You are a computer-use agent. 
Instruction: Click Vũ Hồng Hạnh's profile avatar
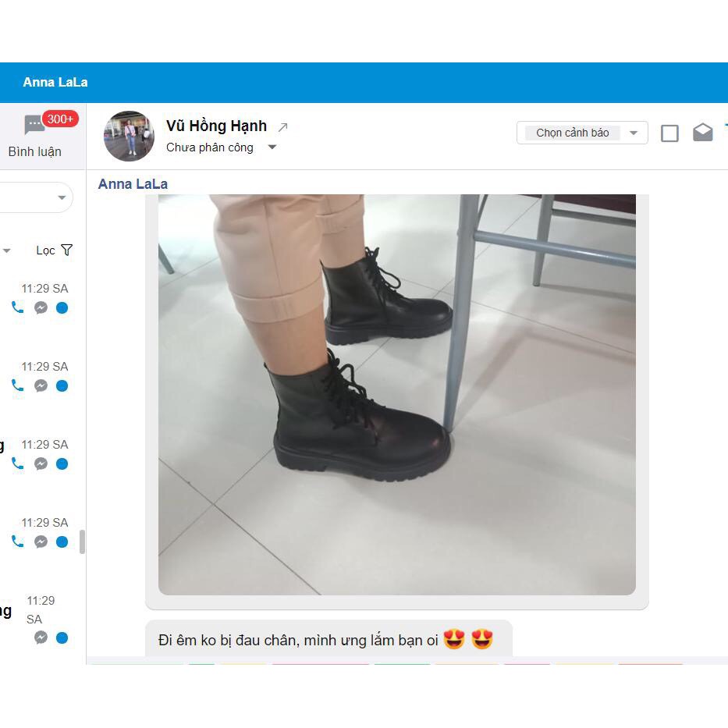(129, 136)
